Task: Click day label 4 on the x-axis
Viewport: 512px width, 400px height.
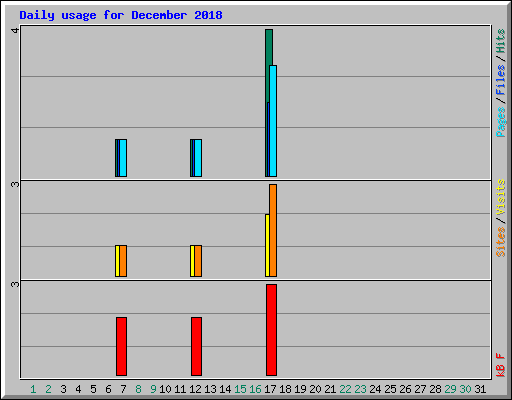Action: coord(78,389)
